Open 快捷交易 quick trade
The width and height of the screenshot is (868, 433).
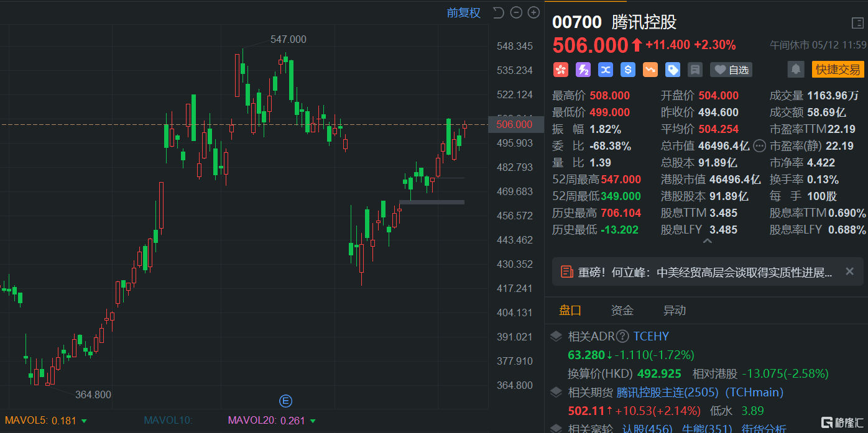pos(838,69)
